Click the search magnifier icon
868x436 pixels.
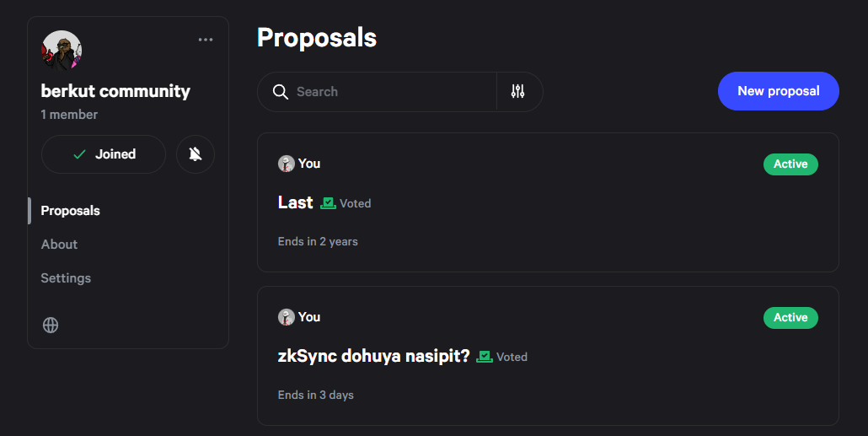point(281,92)
